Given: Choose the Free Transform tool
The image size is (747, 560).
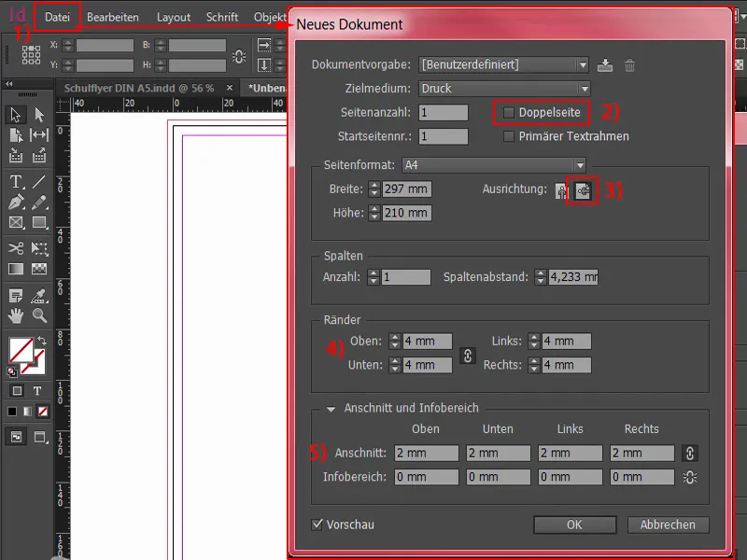Looking at the screenshot, I should point(39,248).
